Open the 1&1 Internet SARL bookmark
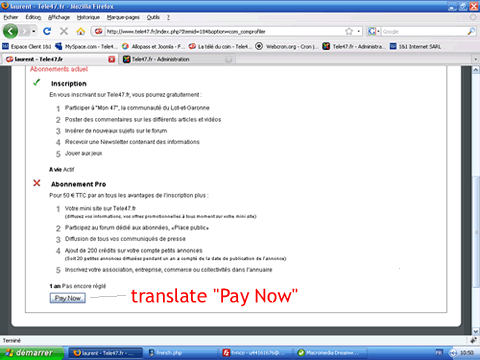The width and height of the screenshot is (480, 360). click(x=415, y=46)
